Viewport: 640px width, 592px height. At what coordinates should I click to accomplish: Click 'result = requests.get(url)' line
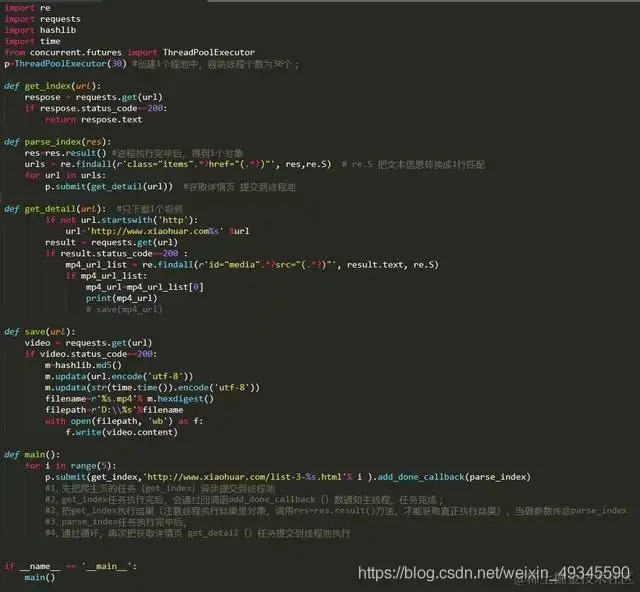pyautogui.click(x=111, y=243)
